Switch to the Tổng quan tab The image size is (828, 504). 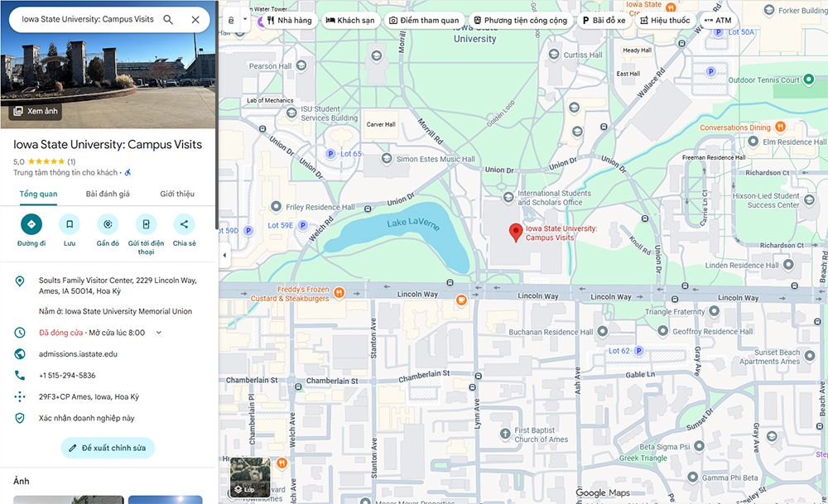[39, 194]
